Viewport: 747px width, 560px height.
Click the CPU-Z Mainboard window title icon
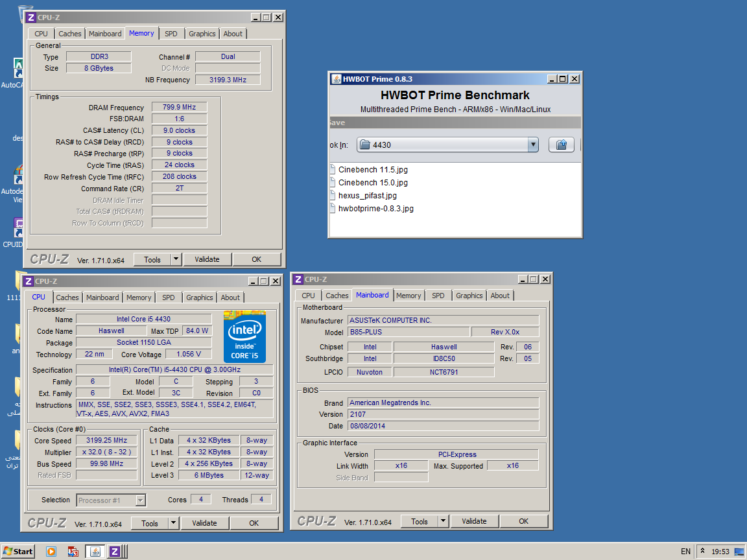tap(298, 279)
